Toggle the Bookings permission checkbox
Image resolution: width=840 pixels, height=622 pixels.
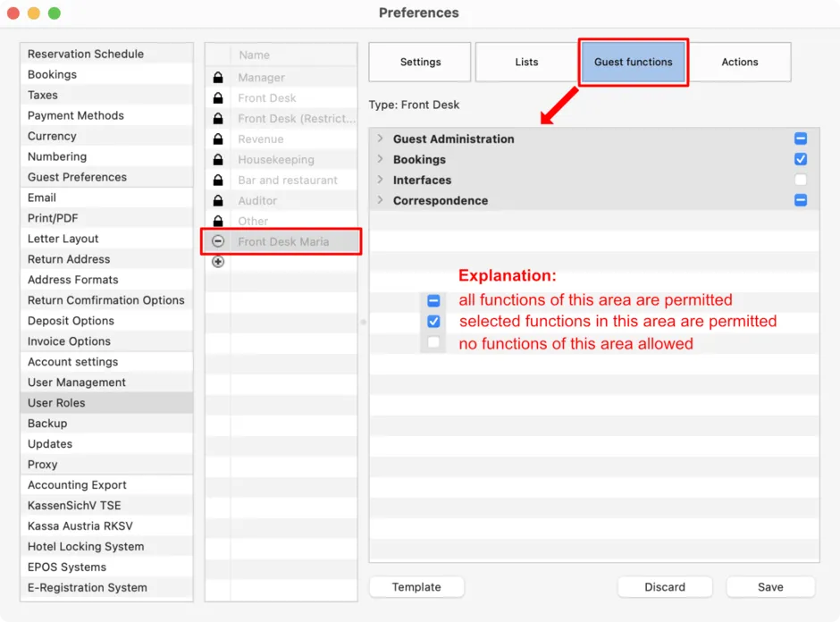801,159
